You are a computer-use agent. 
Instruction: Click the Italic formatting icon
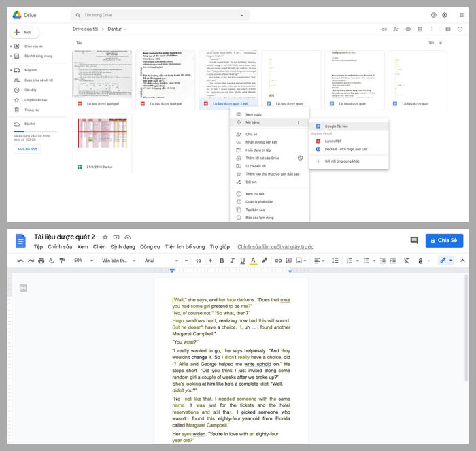[232, 261]
